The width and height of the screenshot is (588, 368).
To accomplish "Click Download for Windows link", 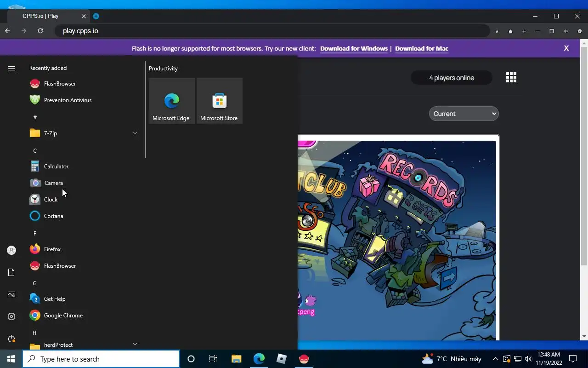I will (x=354, y=48).
